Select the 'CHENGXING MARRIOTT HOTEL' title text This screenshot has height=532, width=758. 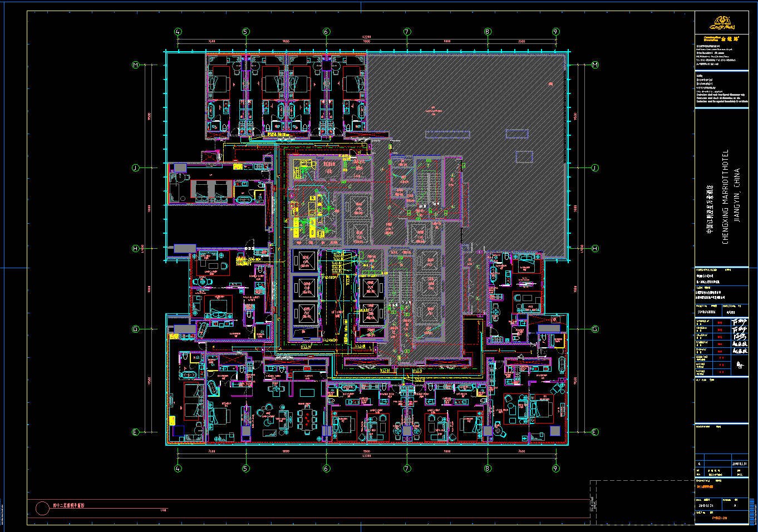(725, 196)
